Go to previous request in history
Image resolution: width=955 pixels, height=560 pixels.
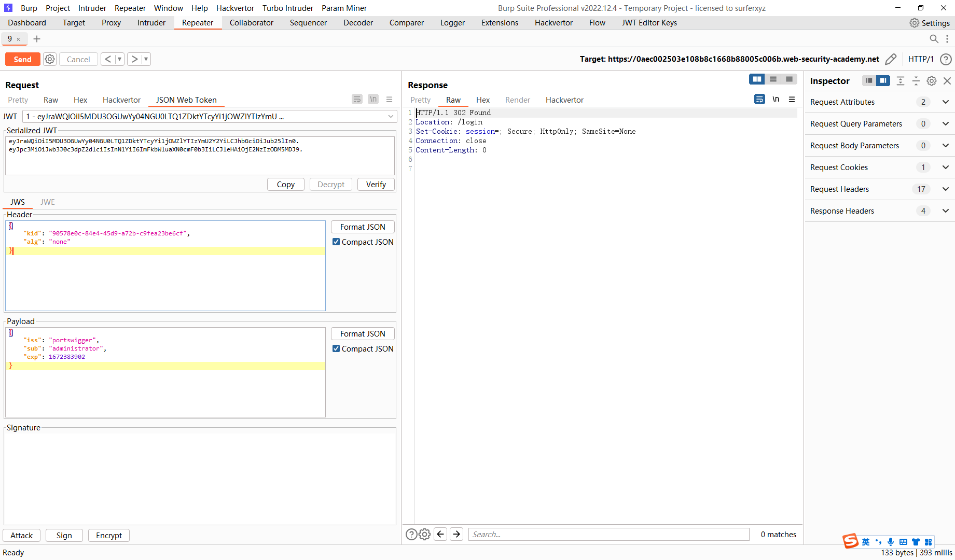point(108,59)
